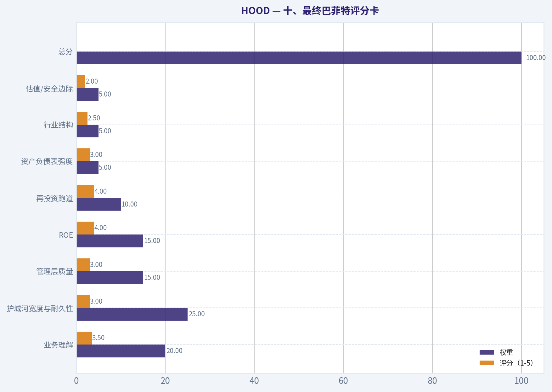552x392 pixels.
Task: Select the "3.50" rating value label
Action: tap(99, 338)
